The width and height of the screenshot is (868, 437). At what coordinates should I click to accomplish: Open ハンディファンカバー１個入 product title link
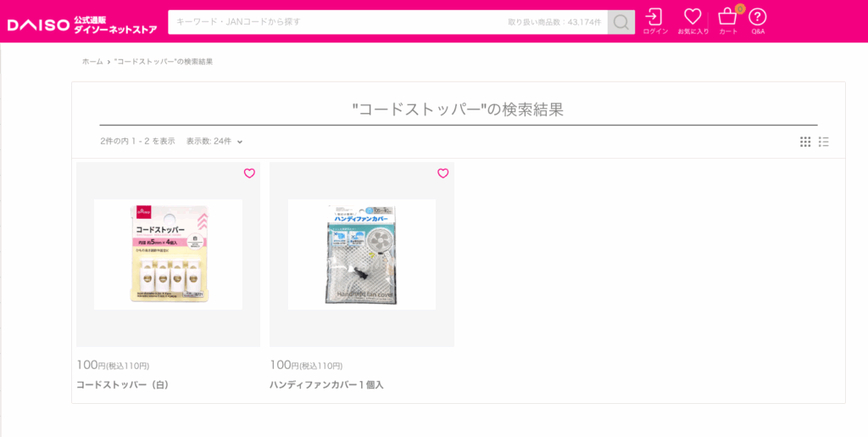click(x=326, y=384)
